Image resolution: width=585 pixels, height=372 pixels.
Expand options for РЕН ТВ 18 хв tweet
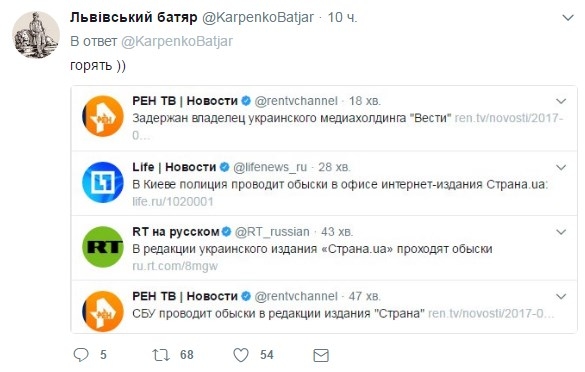(561, 101)
